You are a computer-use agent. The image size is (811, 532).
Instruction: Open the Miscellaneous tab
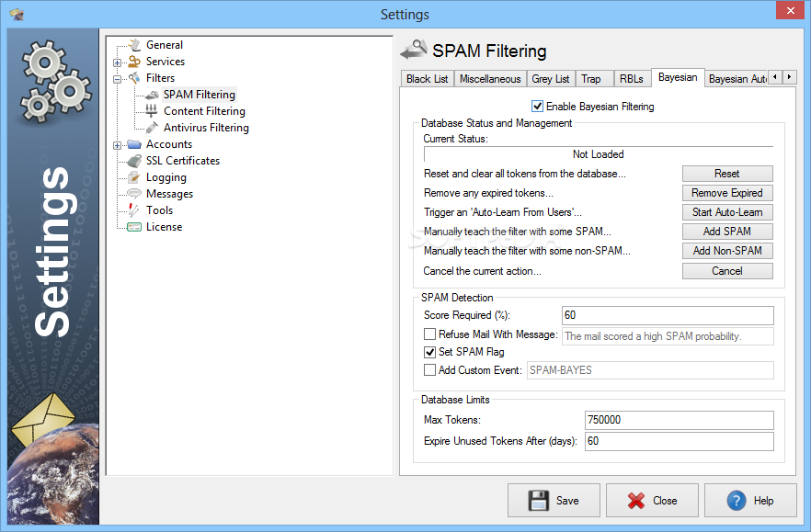point(490,79)
